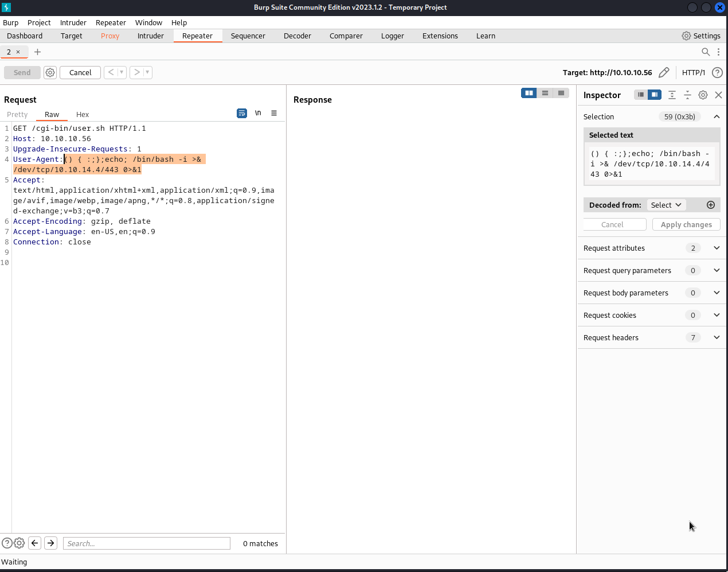Click Inspector collapse all sections icon
The width and height of the screenshot is (728, 572).
pyautogui.click(x=687, y=95)
